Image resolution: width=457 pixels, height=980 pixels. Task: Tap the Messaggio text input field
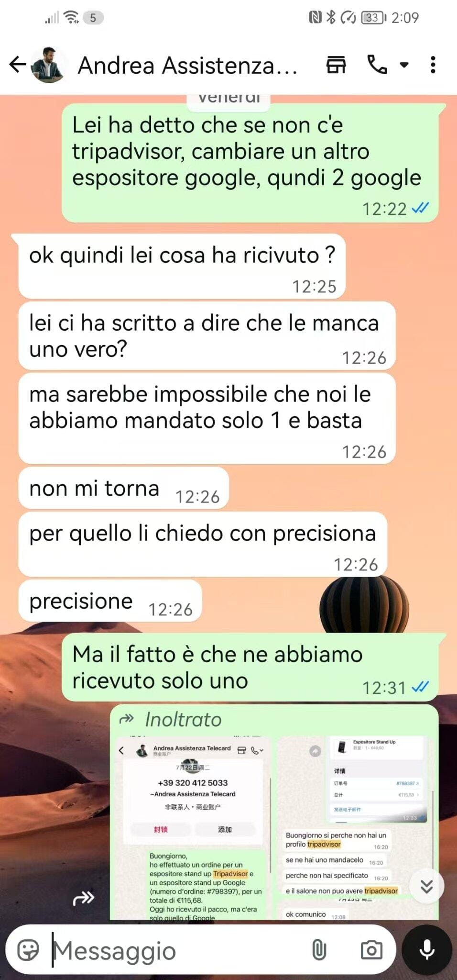pyautogui.click(x=179, y=950)
